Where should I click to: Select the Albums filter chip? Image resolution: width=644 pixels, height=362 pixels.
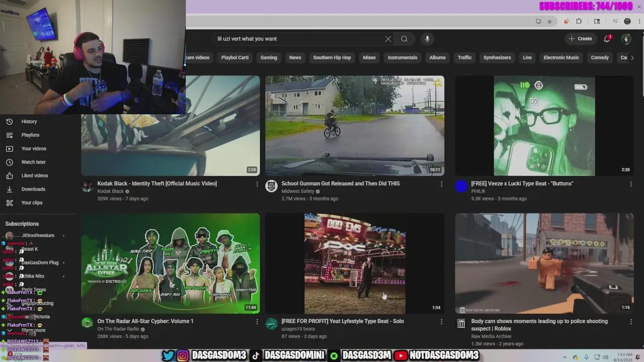click(437, 58)
